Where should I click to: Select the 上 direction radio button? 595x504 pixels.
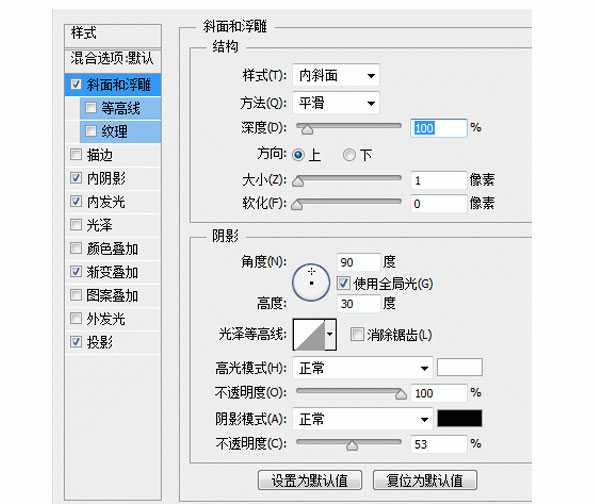click(x=298, y=155)
